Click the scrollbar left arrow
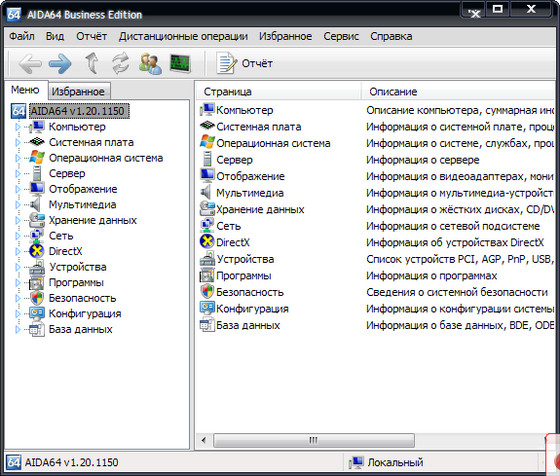The image size is (560, 476). pyautogui.click(x=204, y=440)
